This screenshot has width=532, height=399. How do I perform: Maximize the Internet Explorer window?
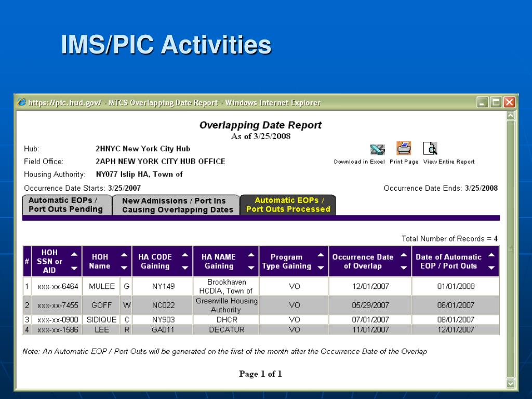(496, 102)
